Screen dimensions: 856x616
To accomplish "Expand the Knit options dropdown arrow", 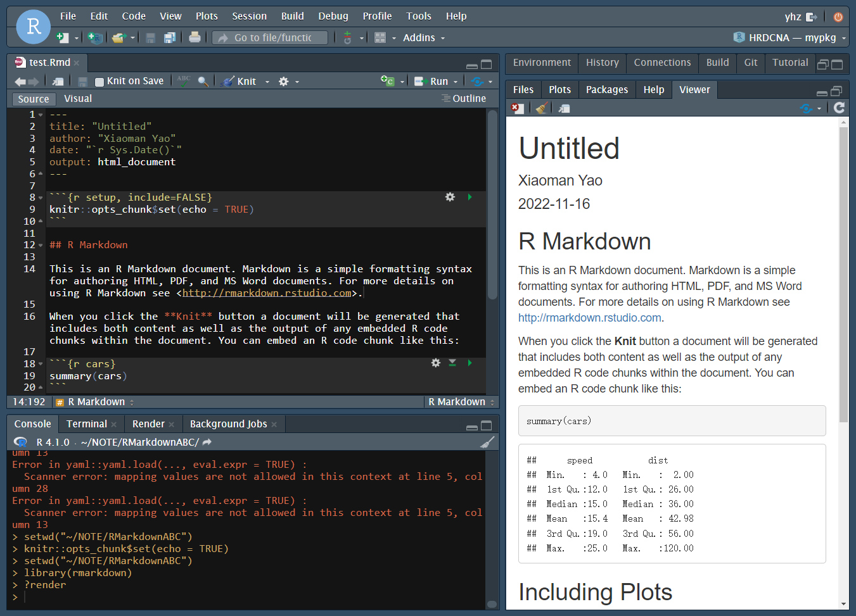I will (267, 82).
